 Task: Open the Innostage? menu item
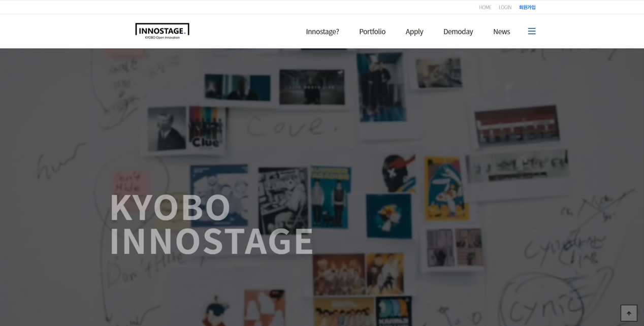323,31
